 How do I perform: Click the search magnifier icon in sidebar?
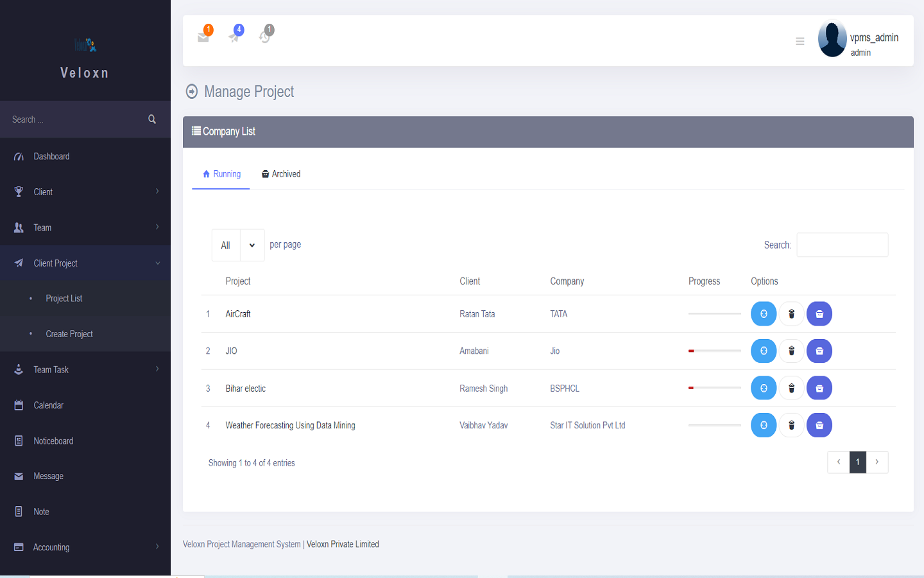(x=152, y=119)
